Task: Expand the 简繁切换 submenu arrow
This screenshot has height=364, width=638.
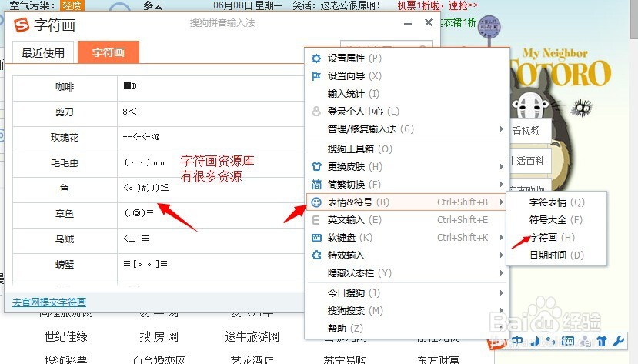Action: [501, 184]
